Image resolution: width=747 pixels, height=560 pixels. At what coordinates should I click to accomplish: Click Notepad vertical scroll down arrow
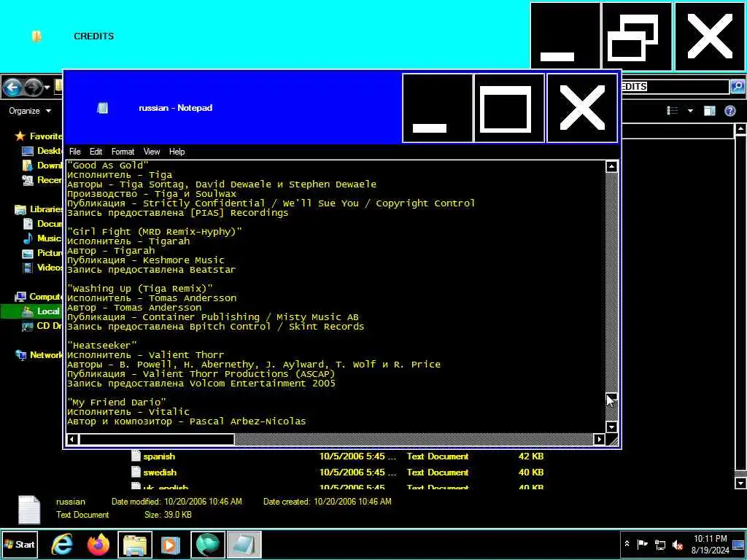612,427
